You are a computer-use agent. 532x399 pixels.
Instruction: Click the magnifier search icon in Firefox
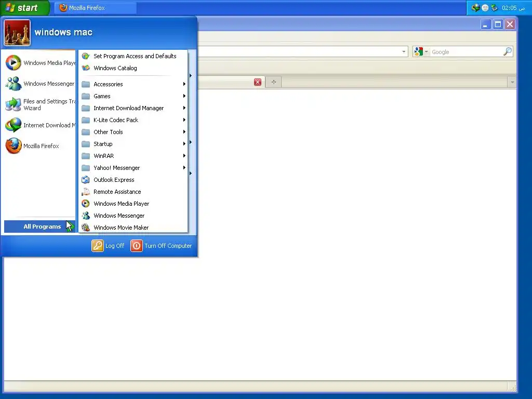[507, 51]
